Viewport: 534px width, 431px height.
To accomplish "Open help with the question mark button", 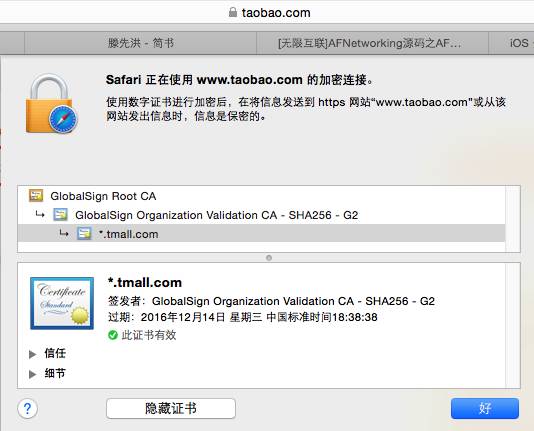I will [28, 408].
